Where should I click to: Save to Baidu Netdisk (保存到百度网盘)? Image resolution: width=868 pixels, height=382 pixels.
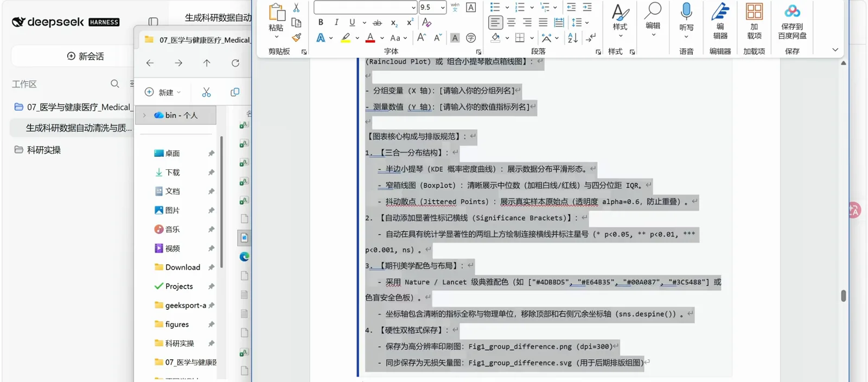point(792,21)
